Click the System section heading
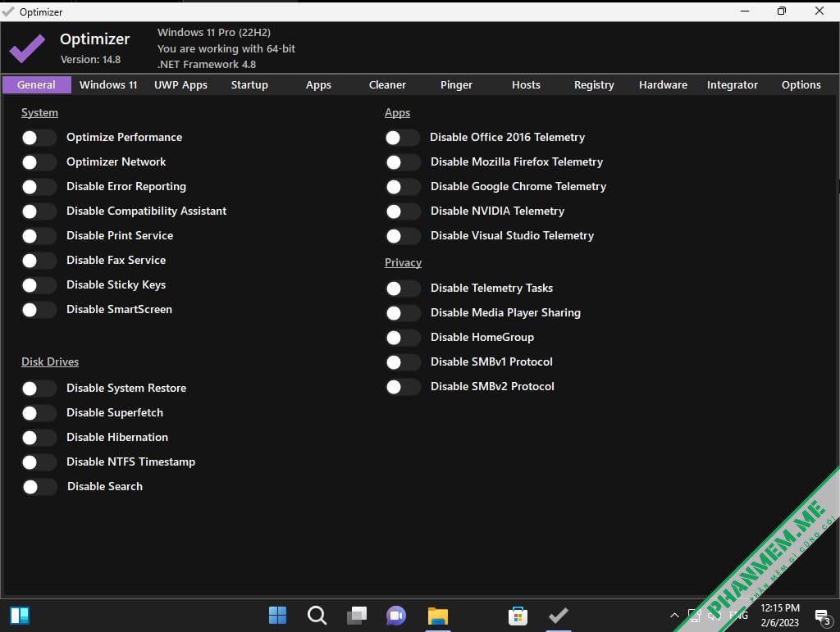 [x=39, y=113]
